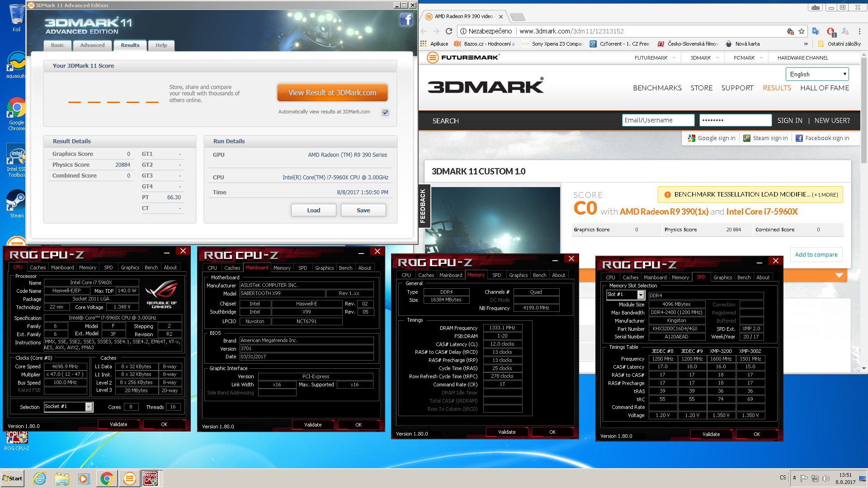Open Bench tab in the Mainboard CPU-Z window
The height and width of the screenshot is (488, 868).
tap(345, 268)
